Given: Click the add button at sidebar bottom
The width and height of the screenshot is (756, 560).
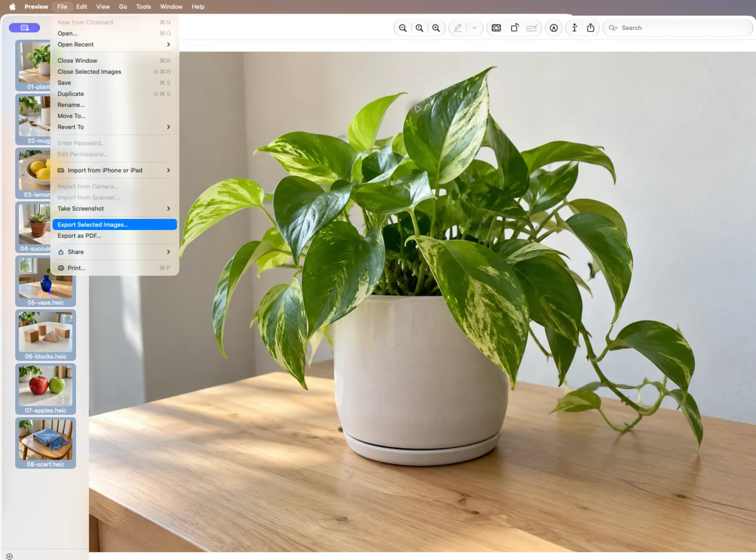Looking at the screenshot, I should point(9,556).
